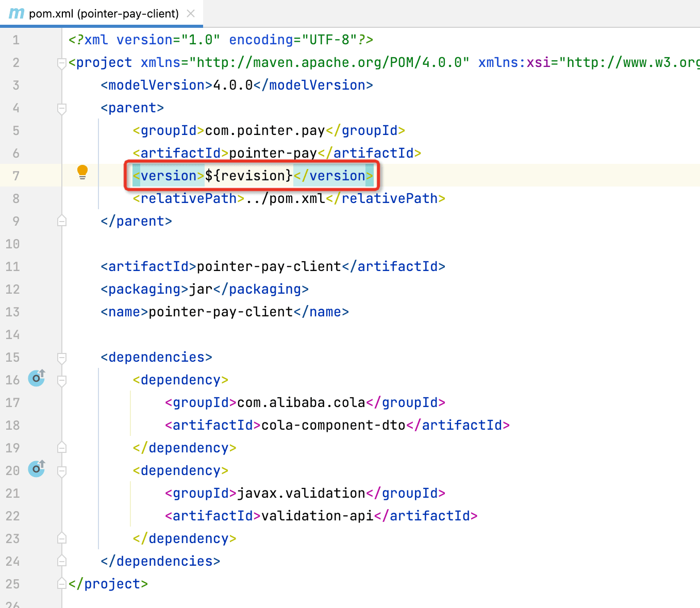The width and height of the screenshot is (700, 608).
Task: Click the fold end marker at closing parent tag
Action: point(62,221)
